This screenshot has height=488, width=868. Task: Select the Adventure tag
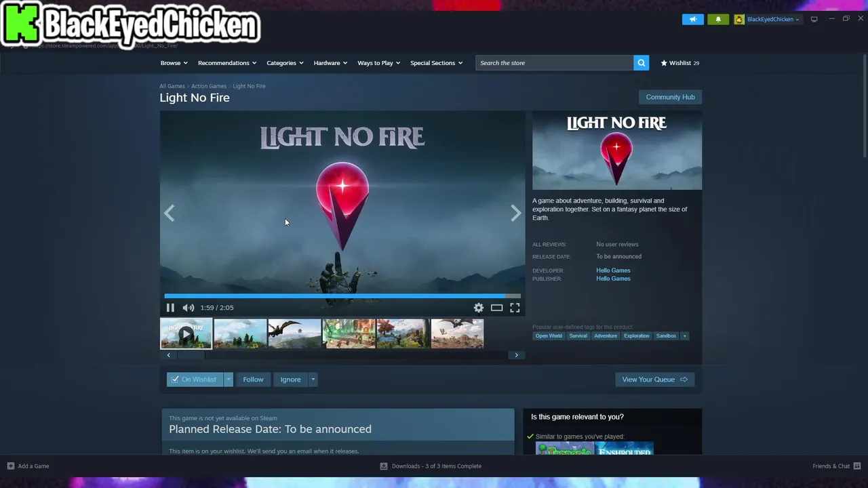pyautogui.click(x=606, y=336)
